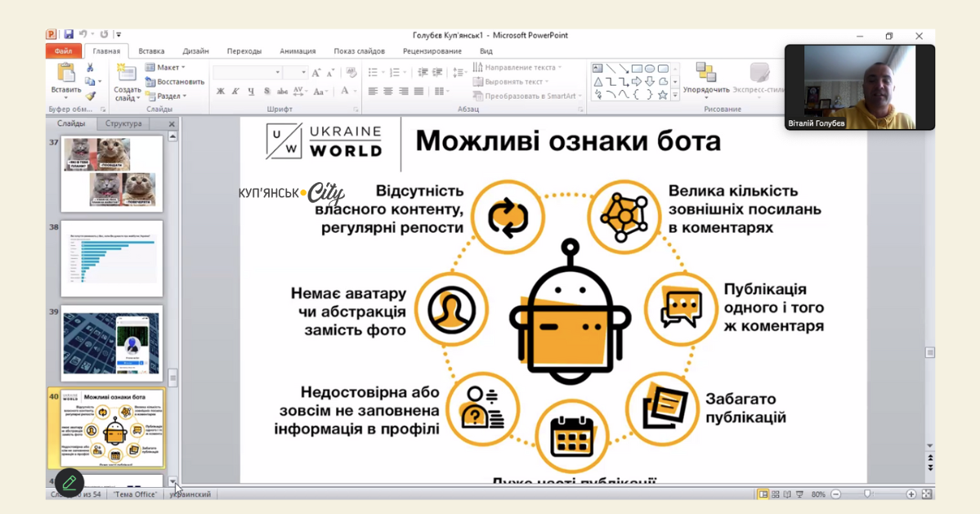Image resolution: width=980 pixels, height=514 pixels.
Task: Choose the oval shape from shapes gallery
Action: pos(650,69)
